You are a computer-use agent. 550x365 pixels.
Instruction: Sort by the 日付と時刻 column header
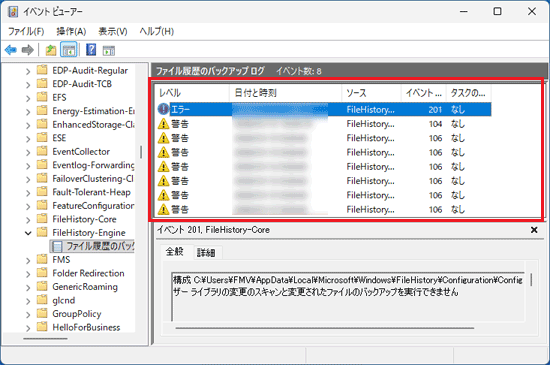pyautogui.click(x=286, y=93)
